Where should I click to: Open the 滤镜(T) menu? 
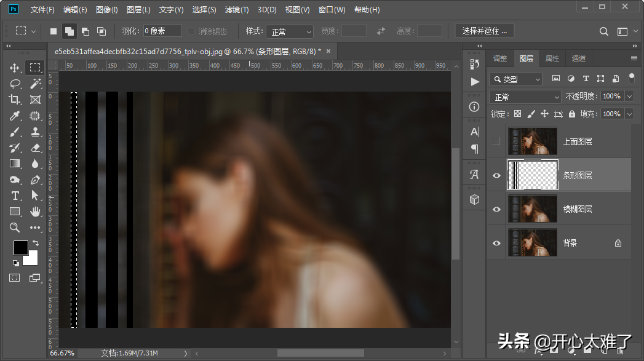(237, 9)
